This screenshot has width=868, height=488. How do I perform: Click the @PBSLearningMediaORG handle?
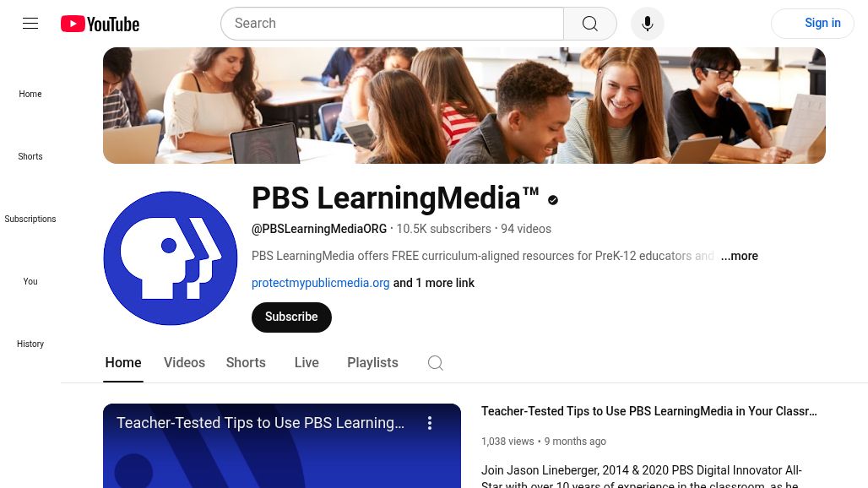tap(319, 229)
